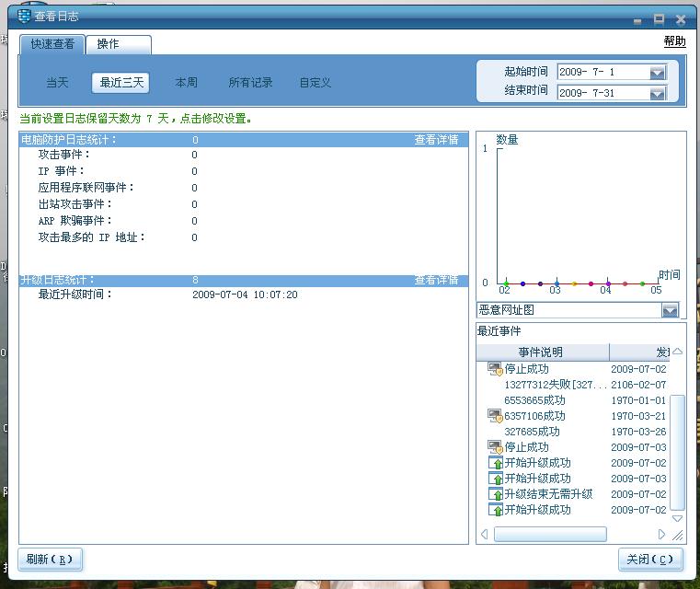Click the data point at 03 on chart
The width and height of the screenshot is (700, 589).
coord(557,283)
